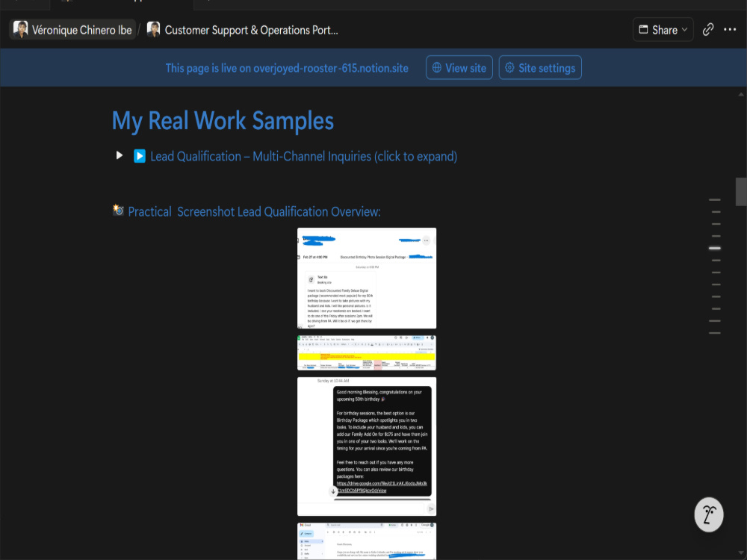Click window icon on the Share button
This screenshot has width=747, height=560.
pos(643,30)
